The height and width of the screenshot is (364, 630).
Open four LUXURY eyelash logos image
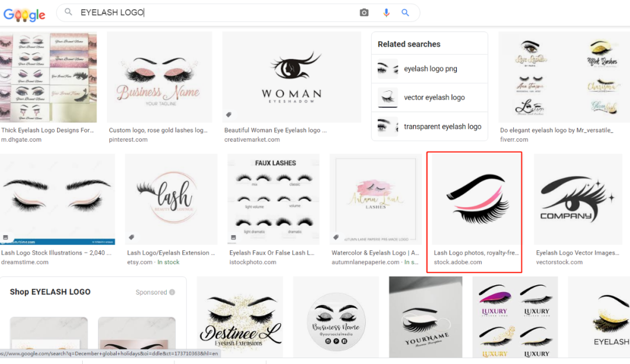pos(515,317)
